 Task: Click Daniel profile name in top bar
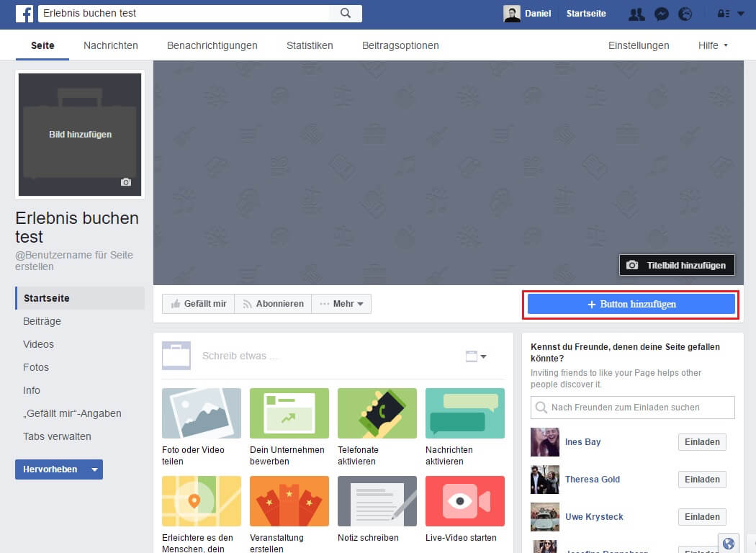point(538,14)
